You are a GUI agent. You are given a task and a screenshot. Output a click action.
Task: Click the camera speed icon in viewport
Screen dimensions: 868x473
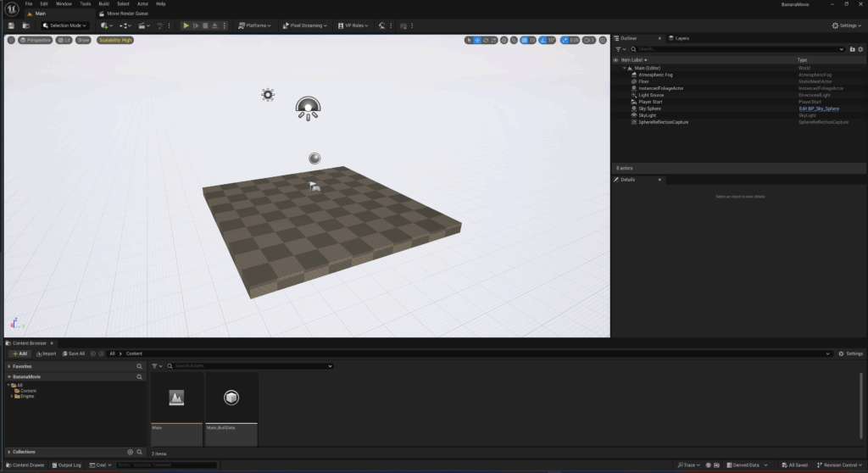[588, 40]
